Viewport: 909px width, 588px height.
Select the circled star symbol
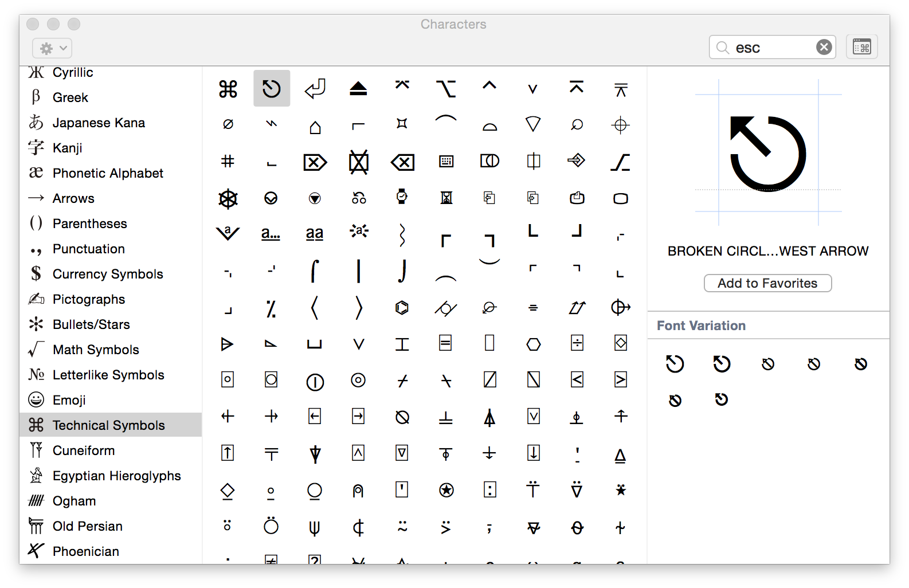[446, 490]
